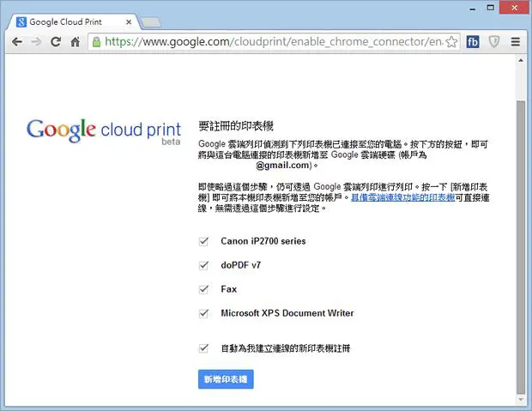Open a new tab button
This screenshot has height=411, width=532.
point(151,22)
